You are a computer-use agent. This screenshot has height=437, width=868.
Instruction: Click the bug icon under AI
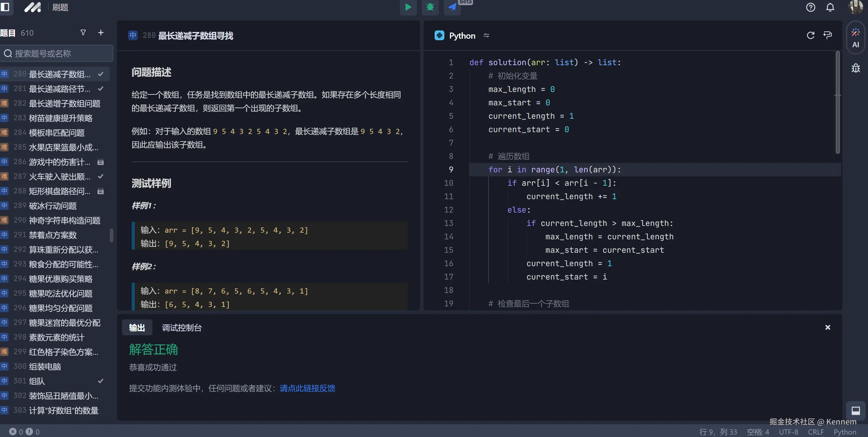pos(856,68)
